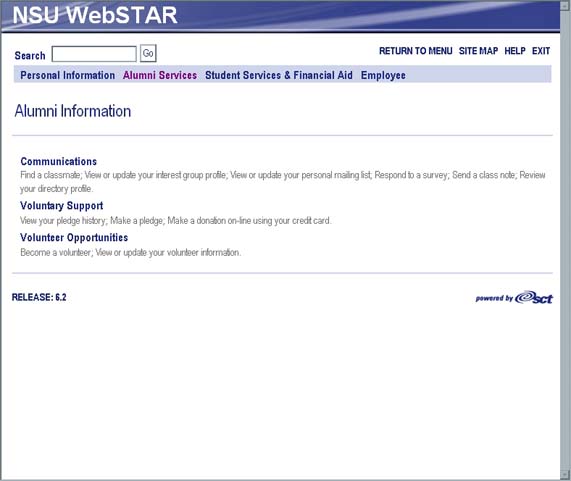
Task: Click inside the Search text field
Action: click(x=94, y=54)
